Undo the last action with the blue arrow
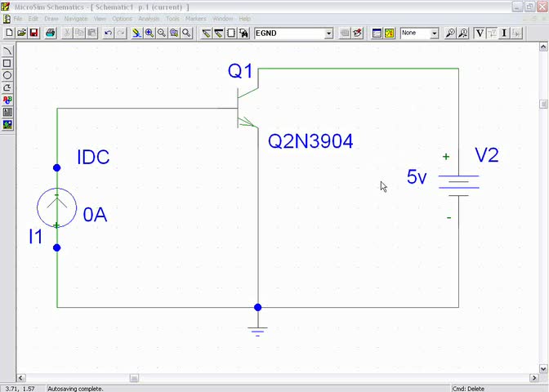 click(x=108, y=33)
